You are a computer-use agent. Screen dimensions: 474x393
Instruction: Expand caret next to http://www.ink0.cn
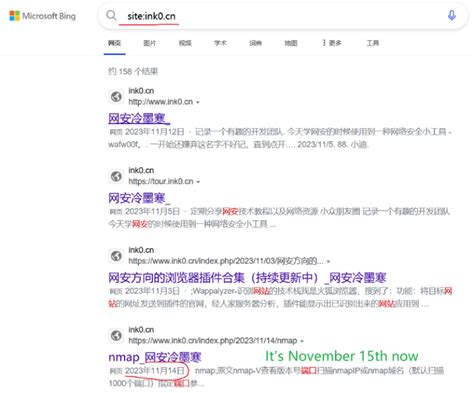[x=198, y=102]
